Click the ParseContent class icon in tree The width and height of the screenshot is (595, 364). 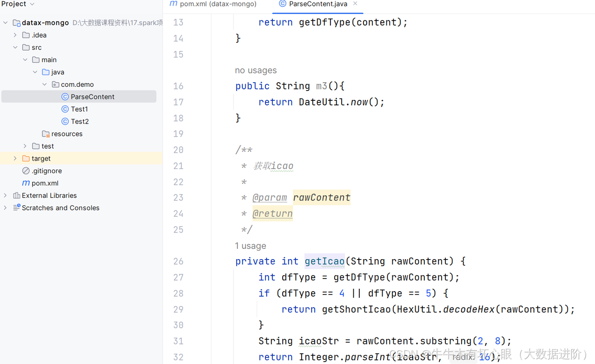point(65,97)
